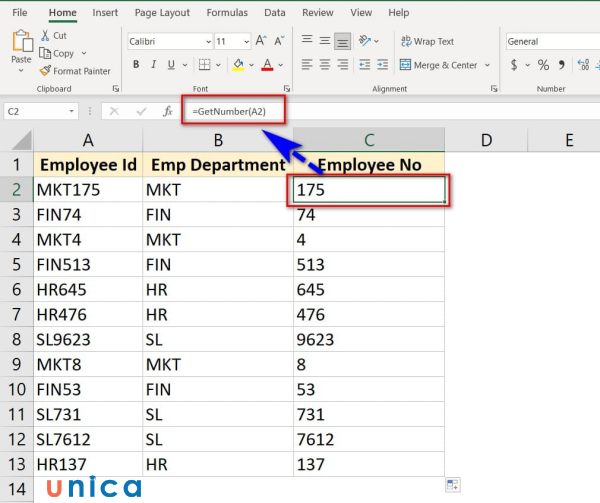Screen dimensions: 600x503
Task: Apply cell Borders icon
Action: pyautogui.click(x=204, y=65)
